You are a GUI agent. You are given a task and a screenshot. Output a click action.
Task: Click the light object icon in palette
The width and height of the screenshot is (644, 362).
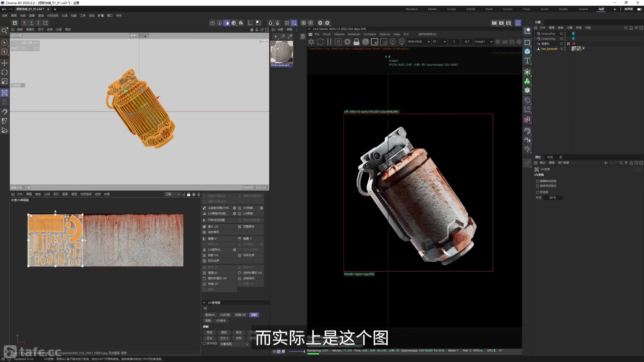pos(527,149)
